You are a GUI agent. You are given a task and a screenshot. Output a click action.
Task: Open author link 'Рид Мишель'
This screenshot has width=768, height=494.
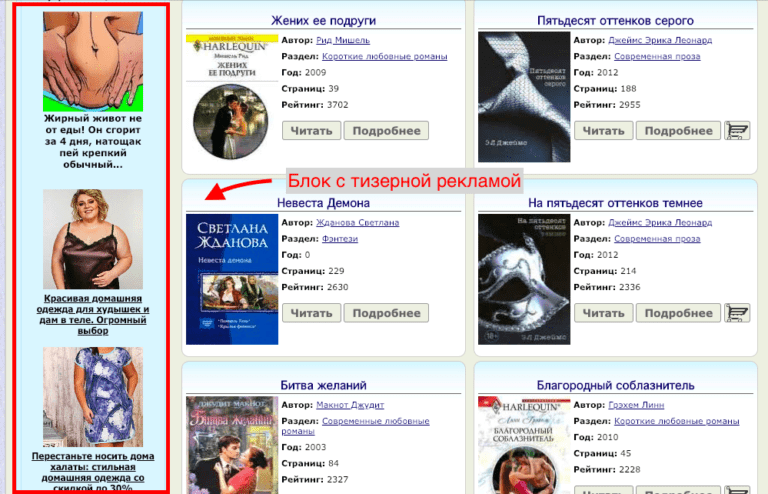point(343,40)
